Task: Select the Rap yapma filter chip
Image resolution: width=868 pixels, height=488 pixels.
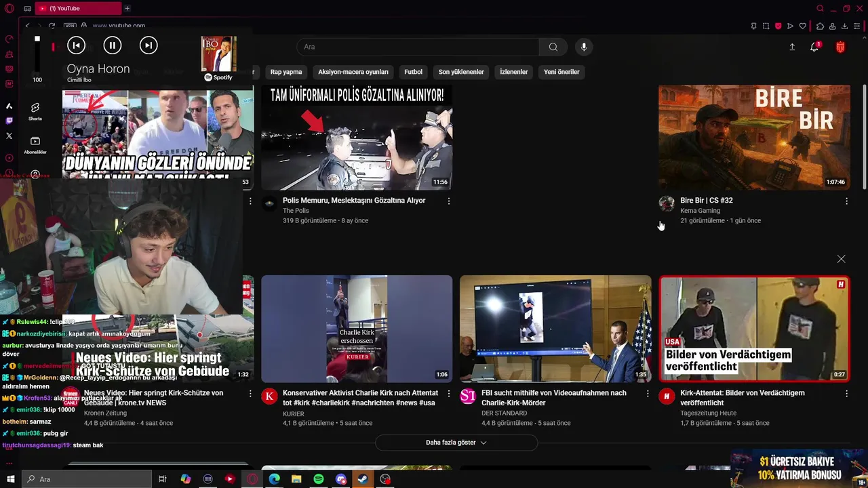Action: [286, 72]
